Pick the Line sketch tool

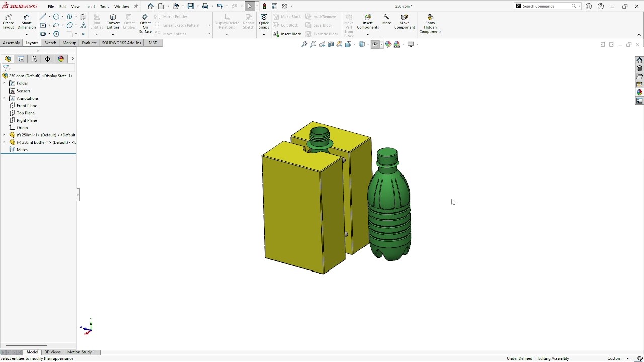43,17
